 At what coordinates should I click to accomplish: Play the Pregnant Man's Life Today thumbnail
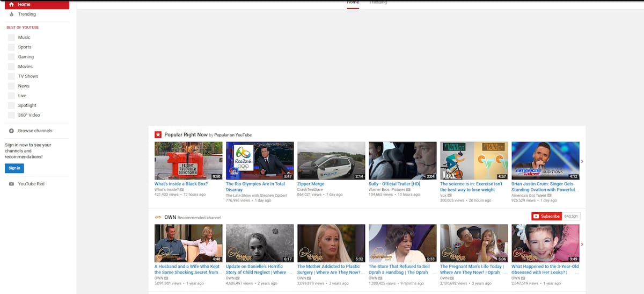[474, 243]
